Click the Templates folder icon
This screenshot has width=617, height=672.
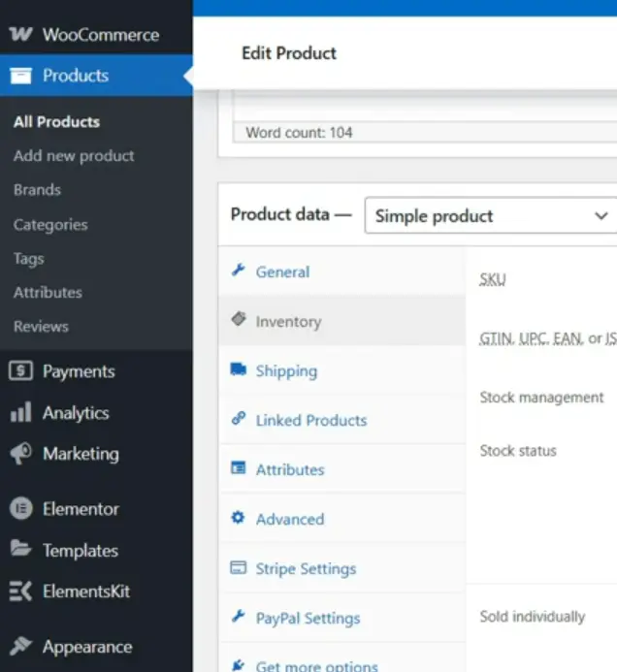(x=20, y=549)
